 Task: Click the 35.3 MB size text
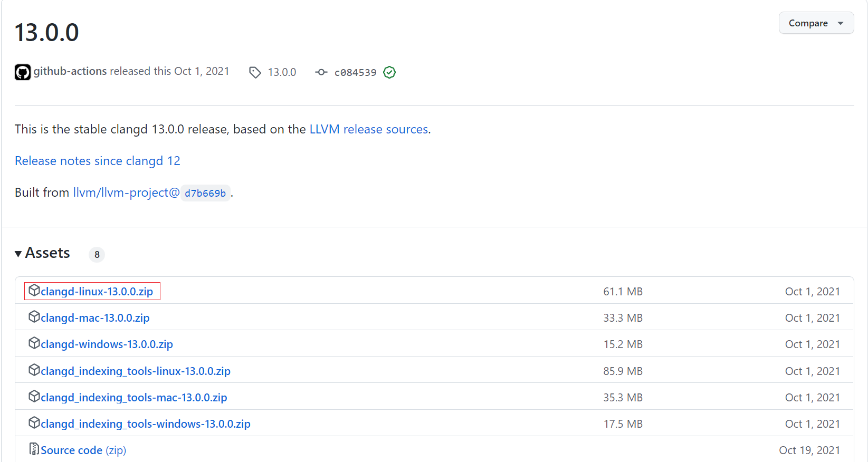click(623, 398)
